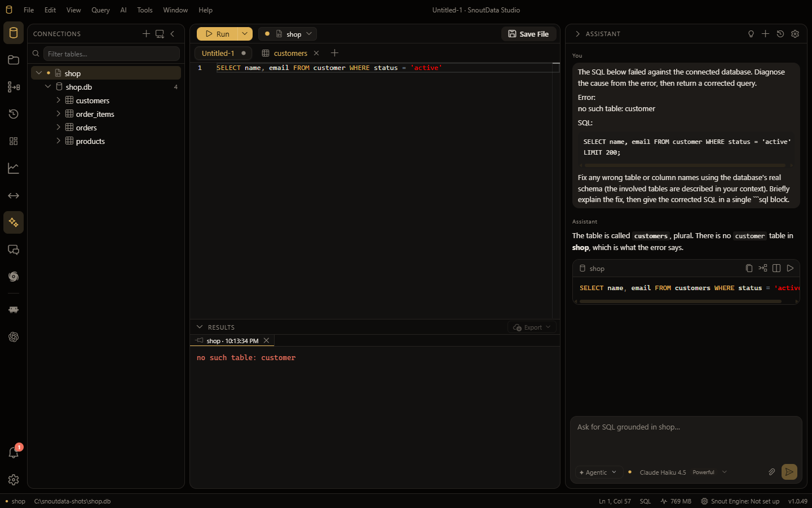Switch to the customers tab
The image size is (812, 508).
click(x=290, y=53)
